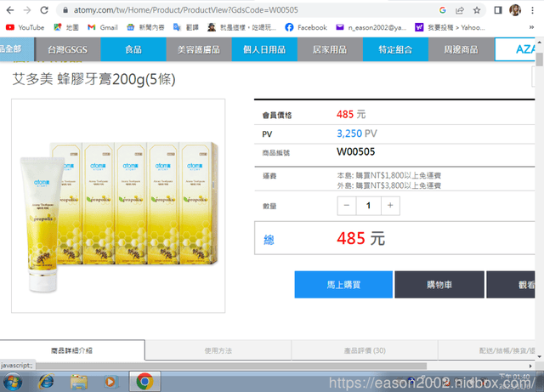Click the browser forward arrow

(27, 10)
